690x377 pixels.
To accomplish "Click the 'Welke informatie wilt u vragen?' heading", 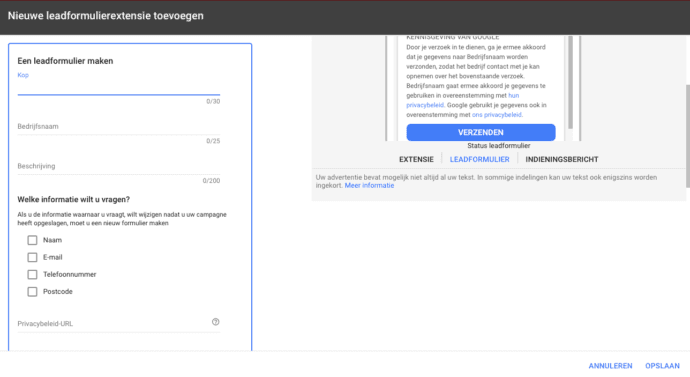I will click(73, 200).
